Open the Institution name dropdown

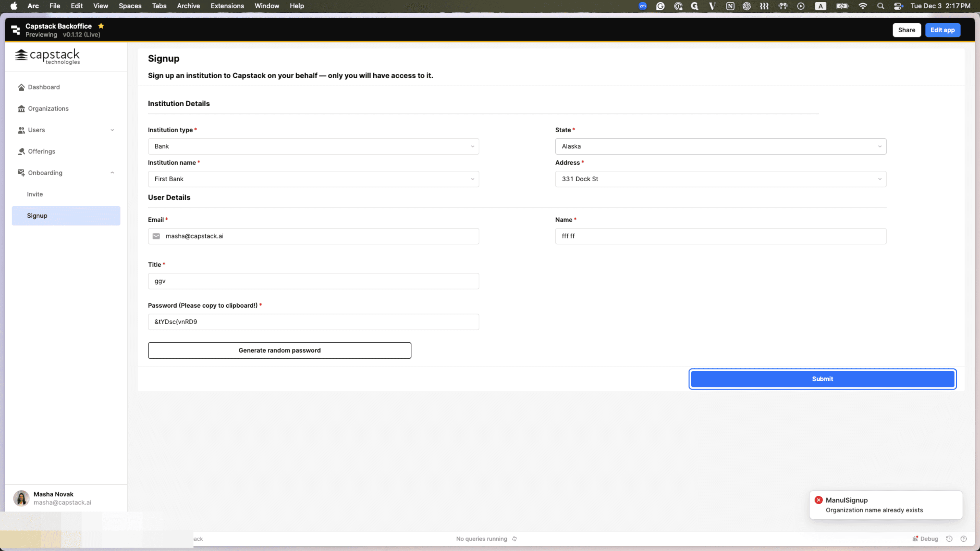[313, 179]
